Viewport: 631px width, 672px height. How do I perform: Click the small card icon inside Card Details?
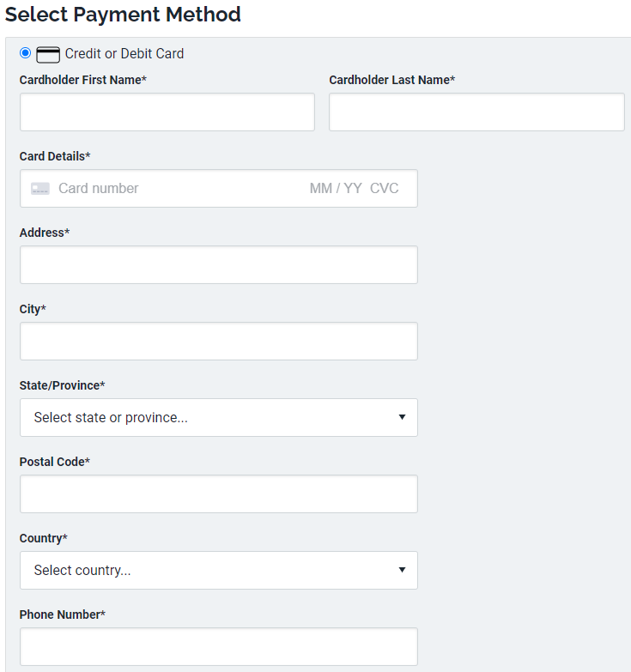click(40, 189)
